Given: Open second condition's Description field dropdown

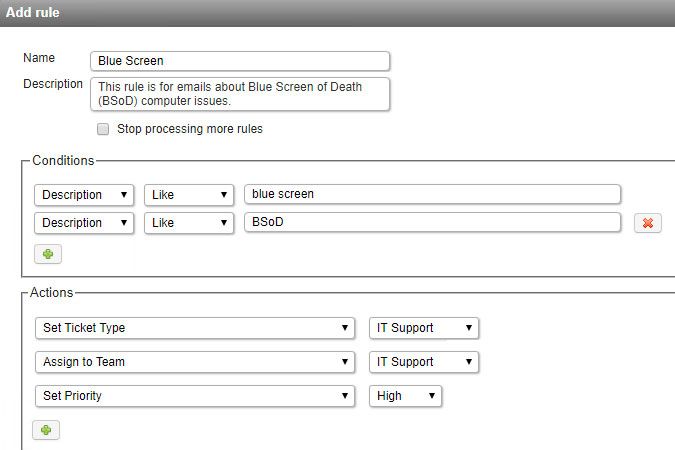Looking at the screenshot, I should pyautogui.click(x=84, y=223).
